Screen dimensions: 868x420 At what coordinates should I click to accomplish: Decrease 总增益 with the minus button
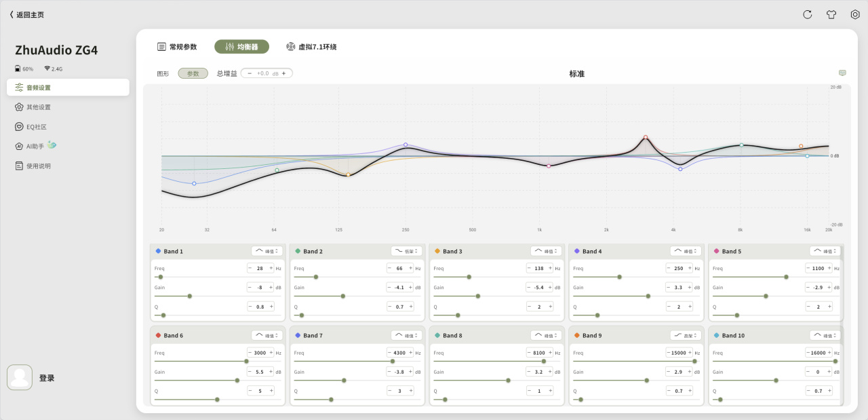[x=249, y=73]
